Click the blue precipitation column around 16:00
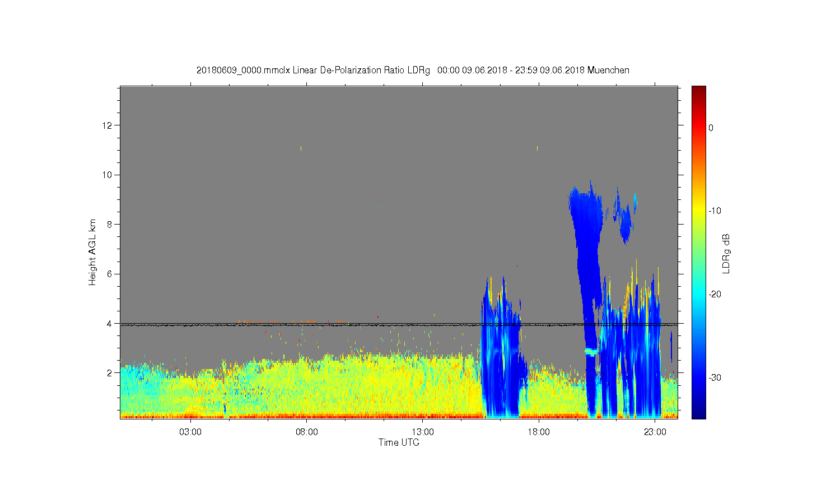 (501, 347)
